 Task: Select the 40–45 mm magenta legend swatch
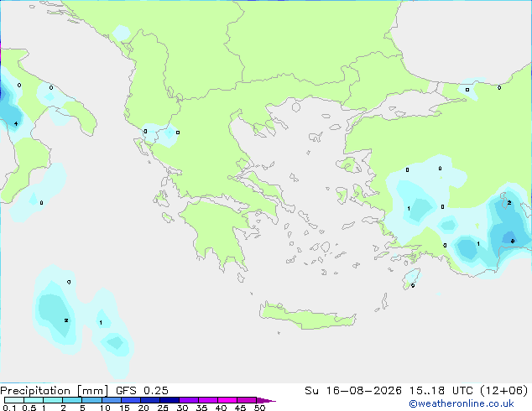click(x=227, y=400)
